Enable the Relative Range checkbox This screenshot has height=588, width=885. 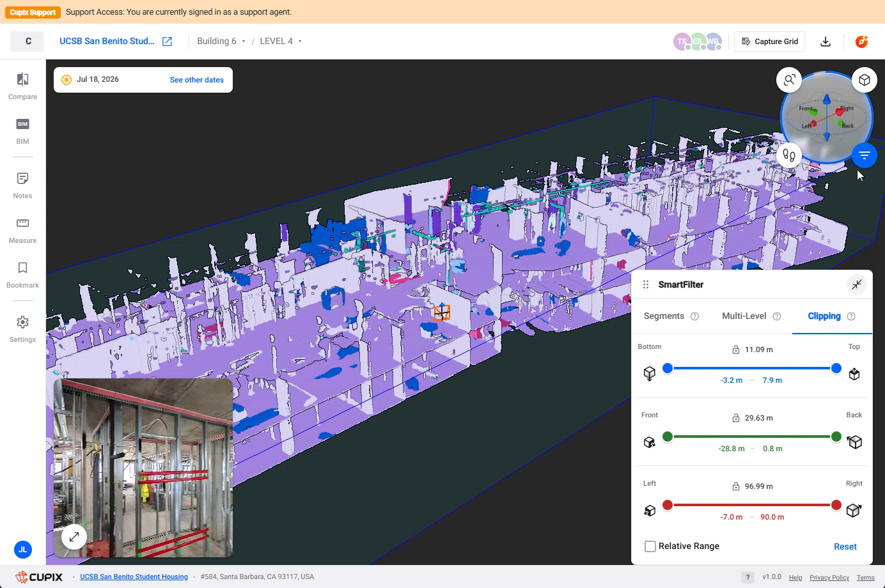coord(650,546)
